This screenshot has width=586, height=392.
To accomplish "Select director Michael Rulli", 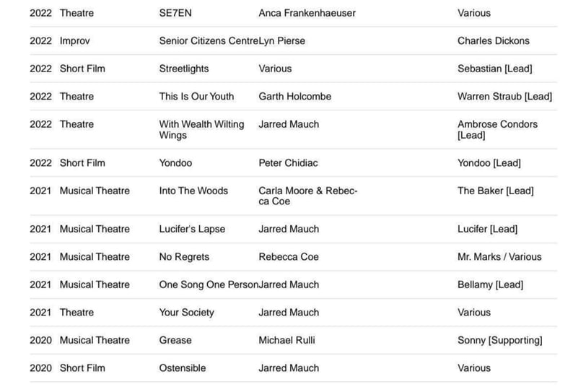I will pos(287,340).
